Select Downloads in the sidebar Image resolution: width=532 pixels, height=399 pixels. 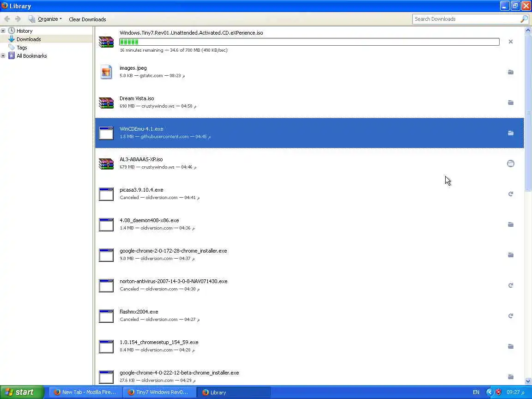[29, 39]
